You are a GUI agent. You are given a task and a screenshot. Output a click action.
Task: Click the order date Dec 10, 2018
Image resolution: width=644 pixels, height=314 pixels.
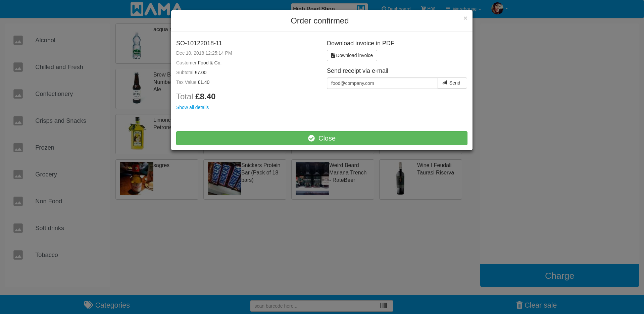pos(204,53)
